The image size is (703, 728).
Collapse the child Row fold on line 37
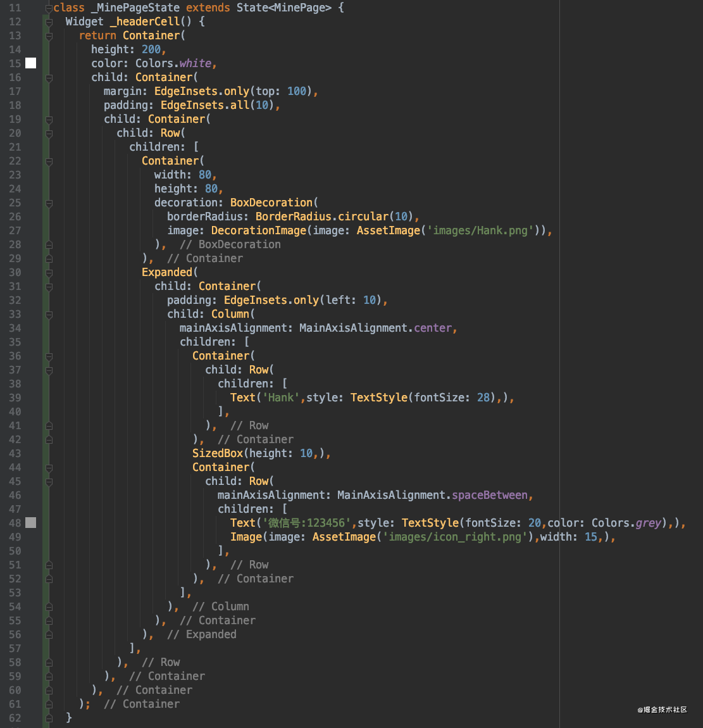[49, 370]
